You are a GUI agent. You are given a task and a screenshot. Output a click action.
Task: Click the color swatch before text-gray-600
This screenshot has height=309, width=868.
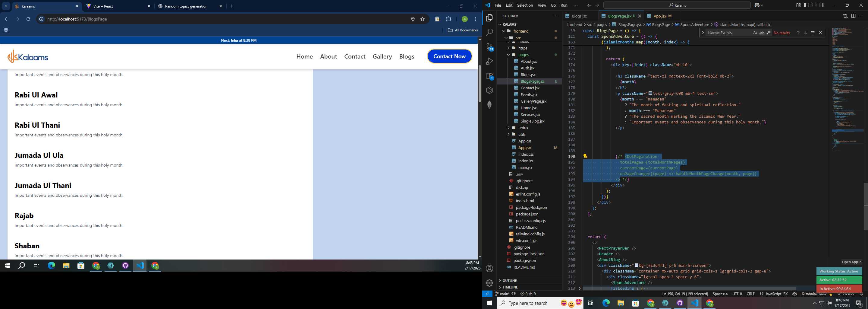[650, 94]
